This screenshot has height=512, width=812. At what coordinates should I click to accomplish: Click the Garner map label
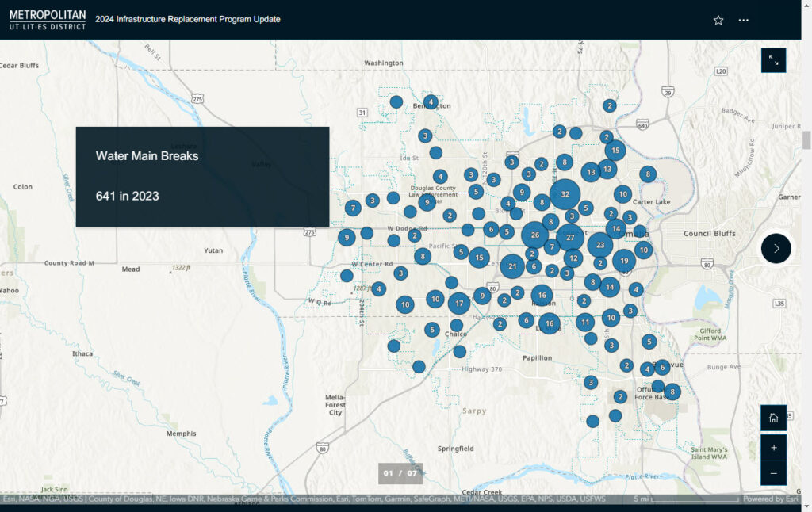[789, 197]
